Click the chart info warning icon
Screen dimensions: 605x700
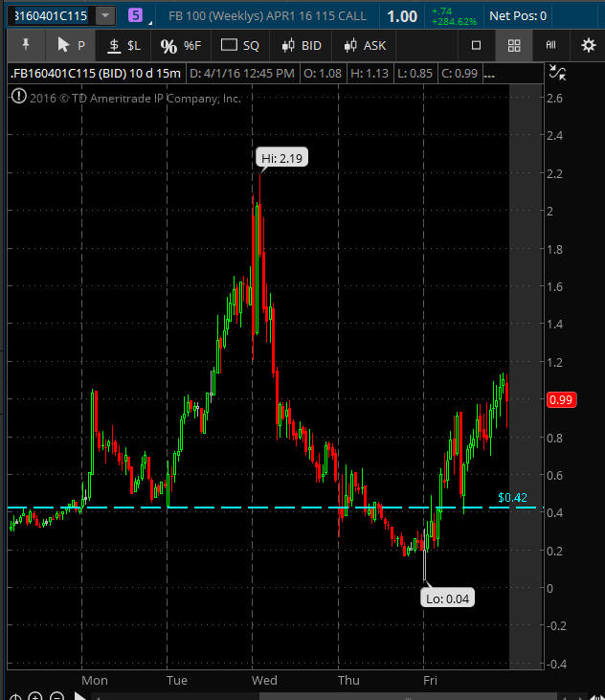pos(19,97)
